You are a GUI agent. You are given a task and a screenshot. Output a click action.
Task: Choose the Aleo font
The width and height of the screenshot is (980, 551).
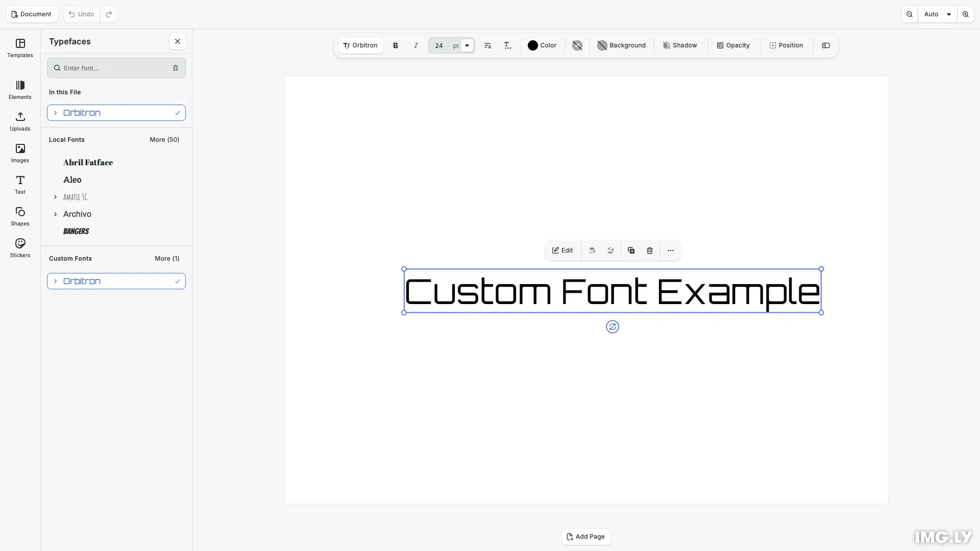point(116,180)
